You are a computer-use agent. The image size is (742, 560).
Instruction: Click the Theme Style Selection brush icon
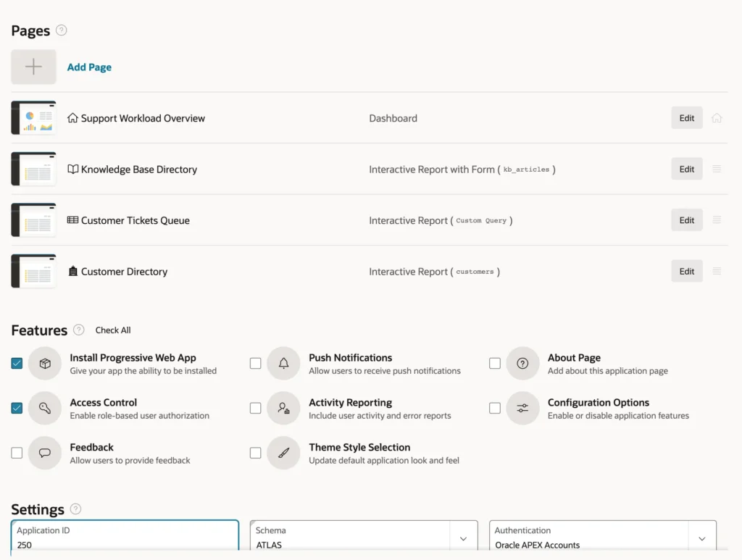[x=283, y=453]
